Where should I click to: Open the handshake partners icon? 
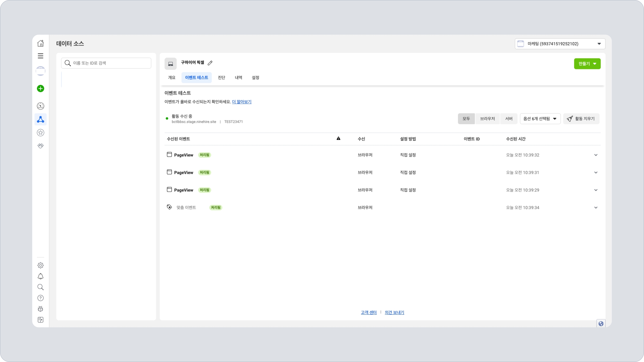coord(41,146)
